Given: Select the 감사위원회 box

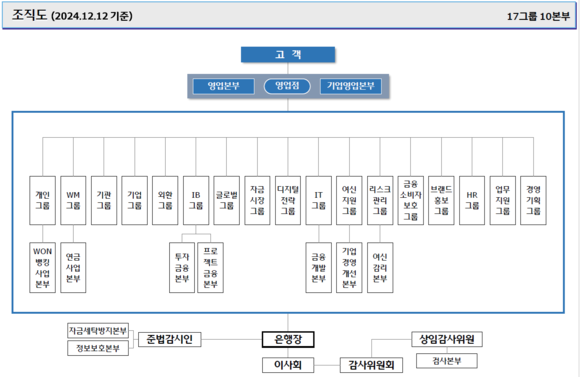Looking at the screenshot, I should (371, 365).
